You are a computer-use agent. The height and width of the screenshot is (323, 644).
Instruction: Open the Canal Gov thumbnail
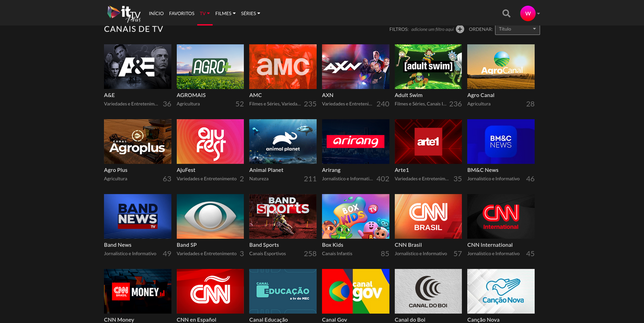[x=356, y=291]
